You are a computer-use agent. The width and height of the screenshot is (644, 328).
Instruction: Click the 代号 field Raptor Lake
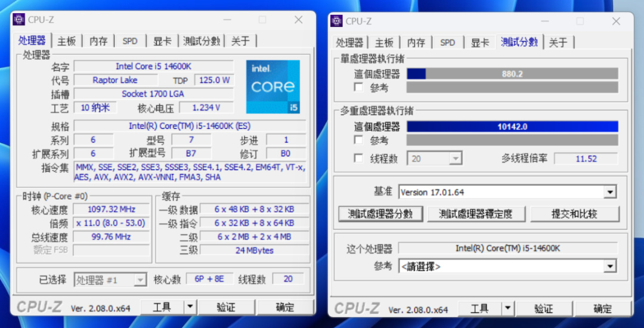(x=116, y=80)
